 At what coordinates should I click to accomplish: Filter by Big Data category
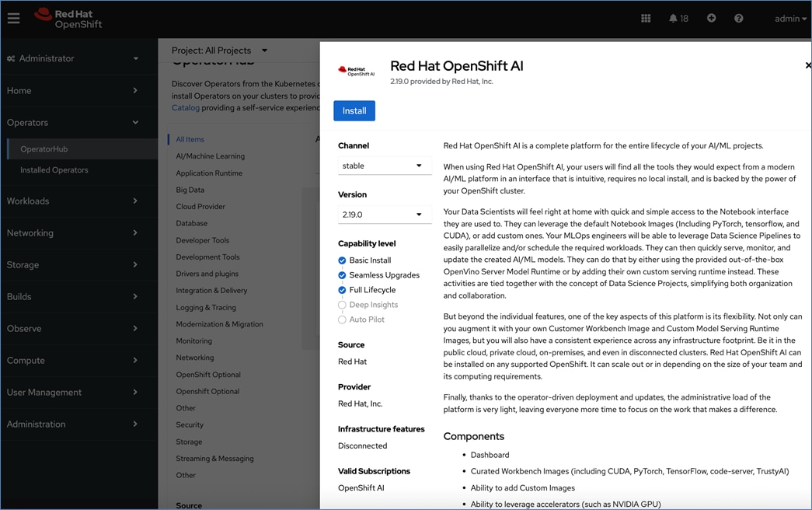(x=190, y=190)
